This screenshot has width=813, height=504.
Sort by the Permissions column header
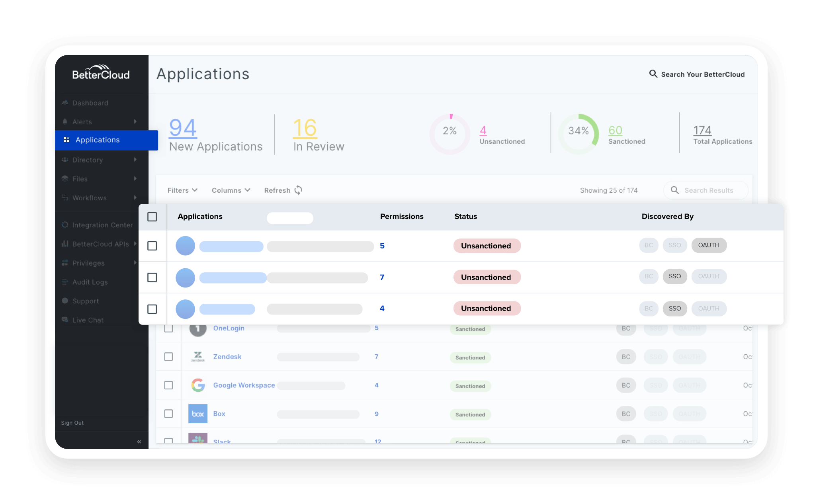[401, 217]
